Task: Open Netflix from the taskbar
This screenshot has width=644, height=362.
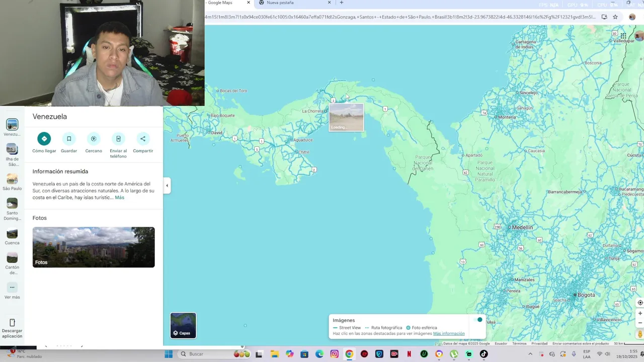Action: 409,354
